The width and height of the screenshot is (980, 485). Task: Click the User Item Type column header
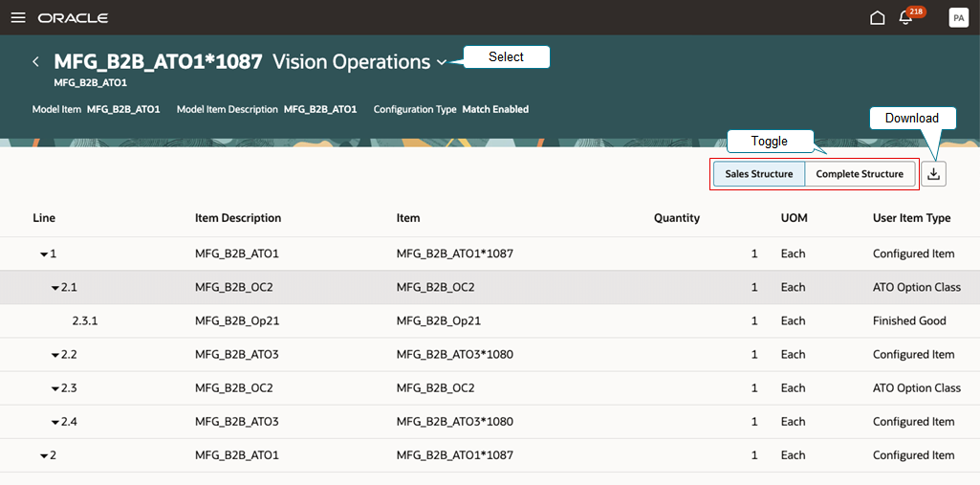pos(912,218)
